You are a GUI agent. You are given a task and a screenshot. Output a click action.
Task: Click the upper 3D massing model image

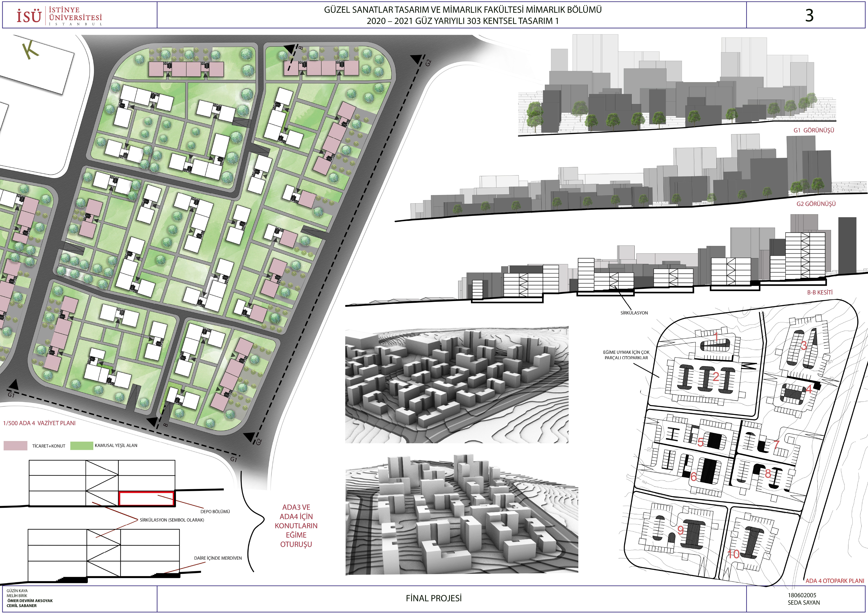pyautogui.click(x=457, y=384)
